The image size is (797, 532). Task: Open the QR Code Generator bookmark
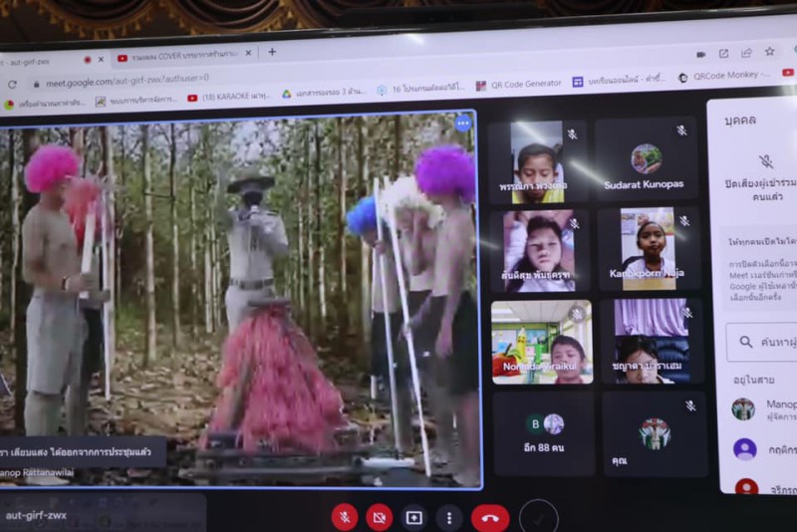click(x=519, y=85)
